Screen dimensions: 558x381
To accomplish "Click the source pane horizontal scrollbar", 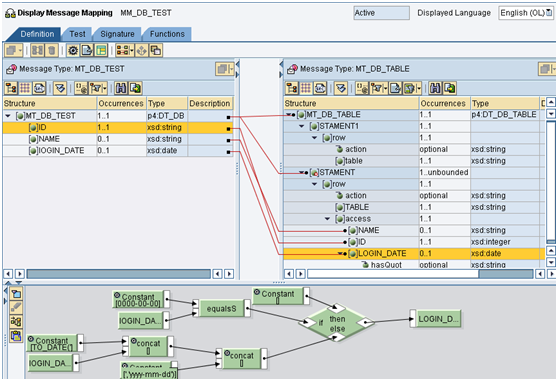I will (119, 274).
